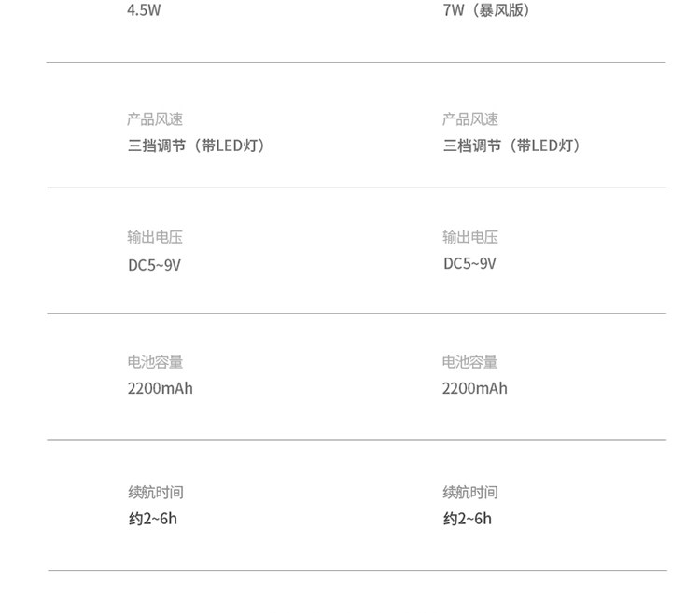The image size is (700, 613).
Task: Select 输出电压 label in the 7W column
Action: coord(470,237)
